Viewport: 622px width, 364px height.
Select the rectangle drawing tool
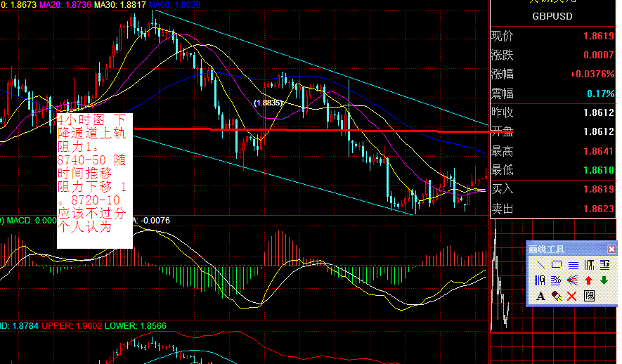coord(557,264)
